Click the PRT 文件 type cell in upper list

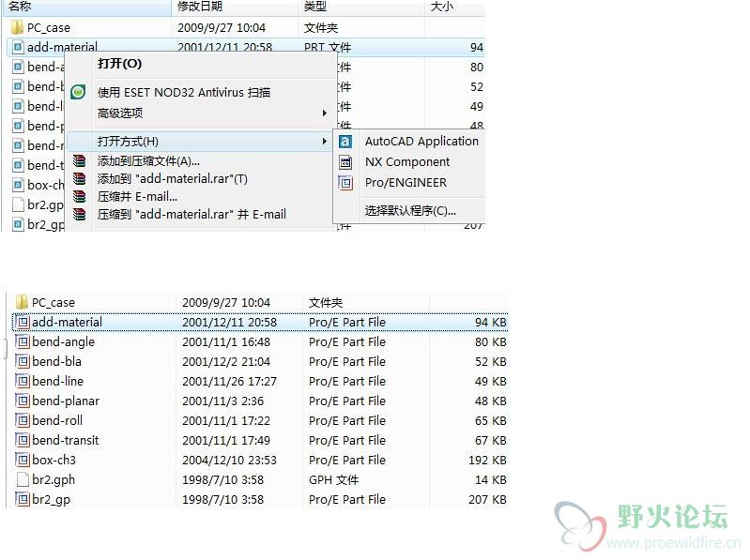point(328,47)
